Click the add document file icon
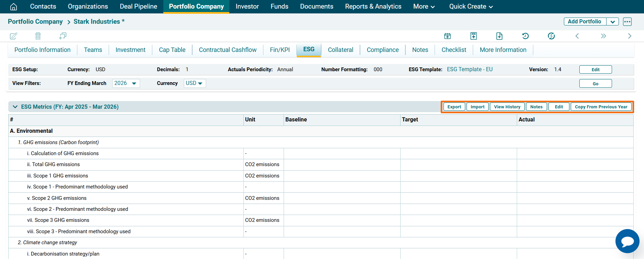The width and height of the screenshot is (644, 259). 499,36
